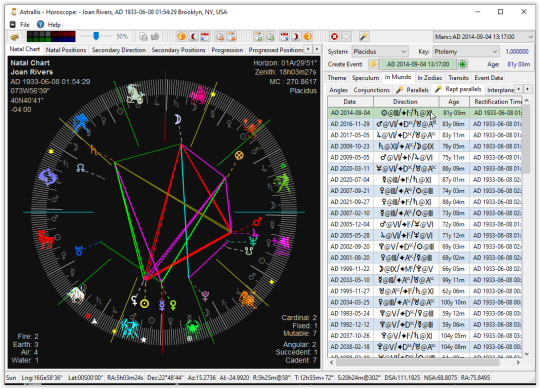Click the color scheme swatch grid
This screenshot has width=540, height=389.
pyautogui.click(x=51, y=36)
